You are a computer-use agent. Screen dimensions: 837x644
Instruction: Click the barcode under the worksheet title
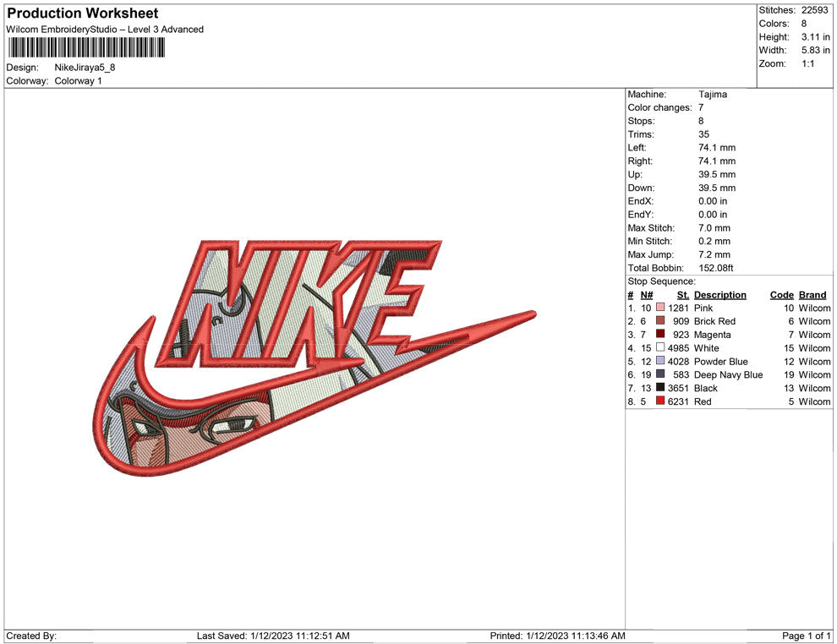point(86,47)
